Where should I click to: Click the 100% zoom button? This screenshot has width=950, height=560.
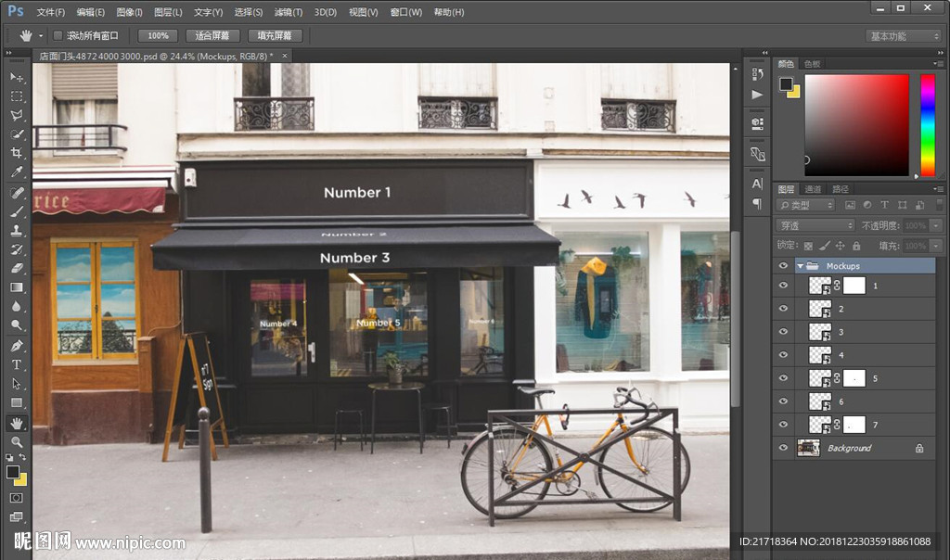158,35
